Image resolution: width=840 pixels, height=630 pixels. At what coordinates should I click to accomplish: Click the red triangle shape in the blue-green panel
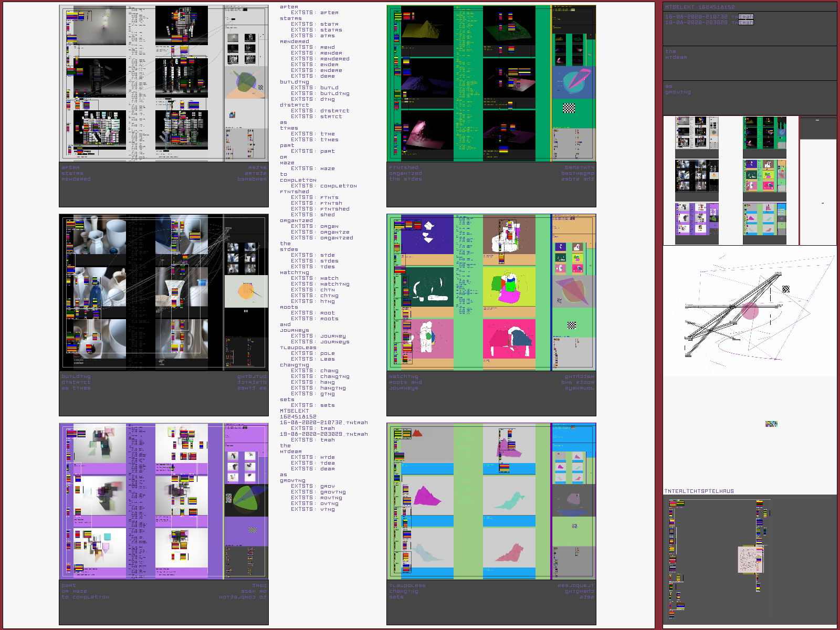[417, 433]
